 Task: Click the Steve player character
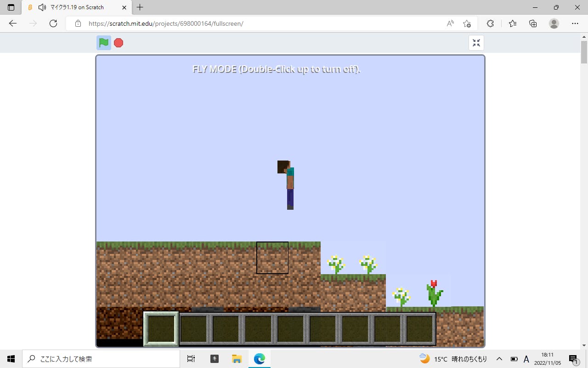288,185
